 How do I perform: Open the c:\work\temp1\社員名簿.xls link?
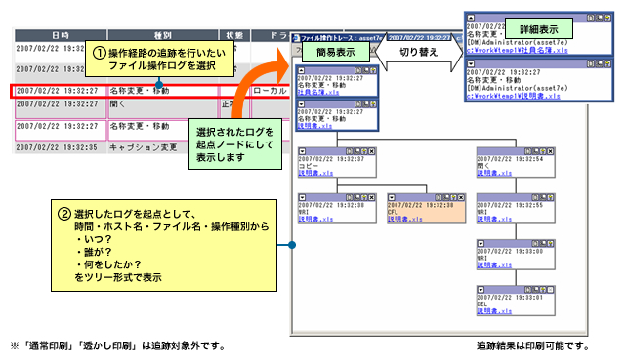[x=518, y=51]
